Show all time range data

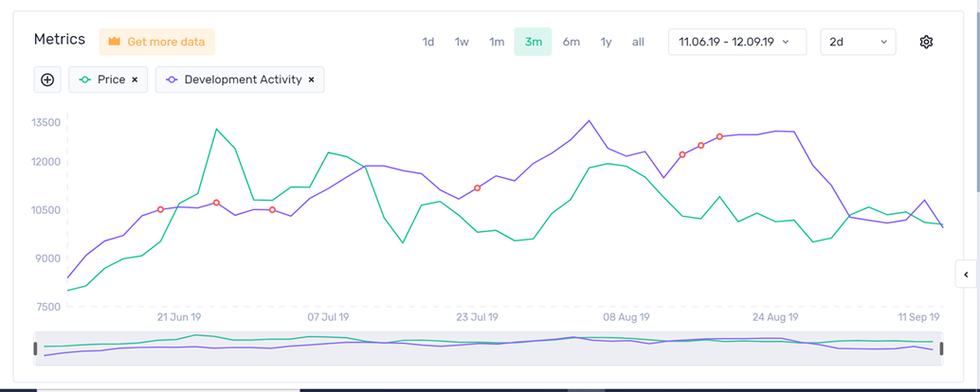point(638,42)
